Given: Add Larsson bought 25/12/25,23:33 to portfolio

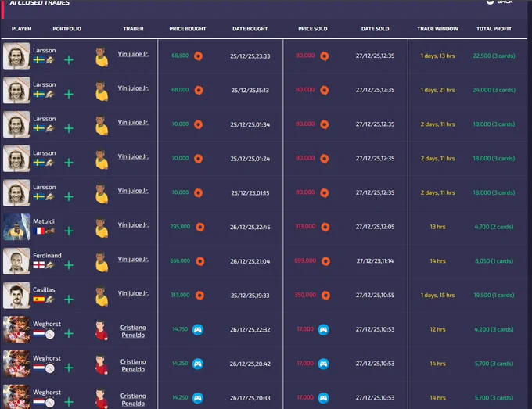Looking at the screenshot, I should click(x=69, y=60).
